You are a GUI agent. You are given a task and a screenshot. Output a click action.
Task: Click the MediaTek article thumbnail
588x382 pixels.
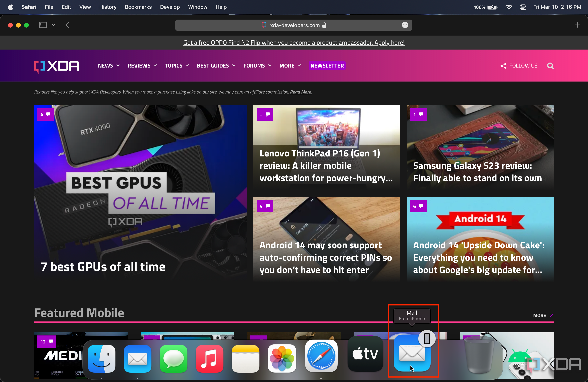(58, 355)
